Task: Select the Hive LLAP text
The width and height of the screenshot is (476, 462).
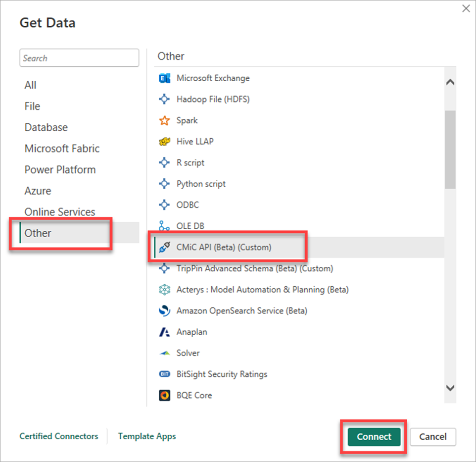Action: point(195,142)
